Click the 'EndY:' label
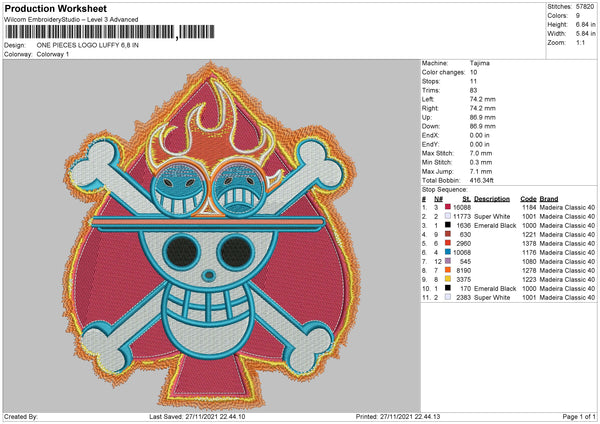The image size is (600, 424). pyautogui.click(x=430, y=144)
